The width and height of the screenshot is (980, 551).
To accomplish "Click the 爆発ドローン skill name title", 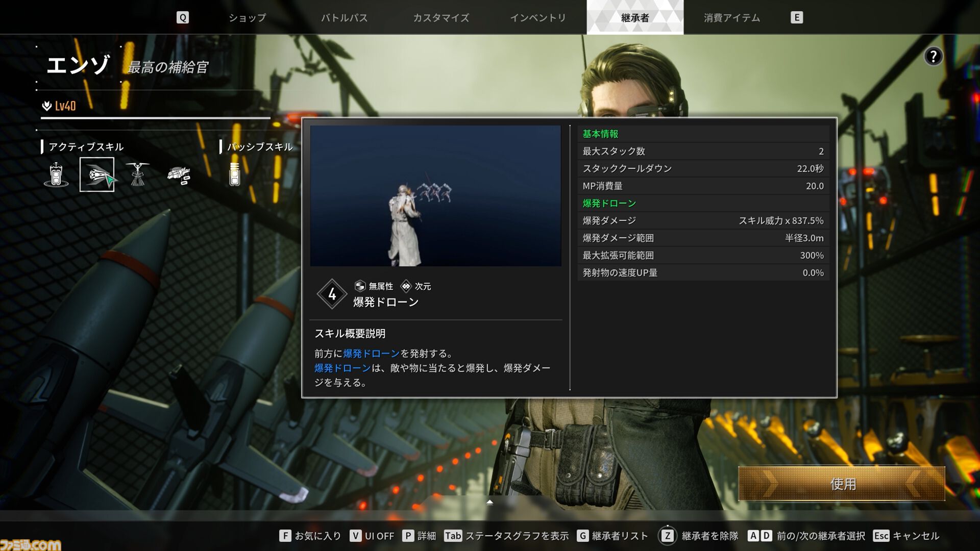I will tap(386, 302).
